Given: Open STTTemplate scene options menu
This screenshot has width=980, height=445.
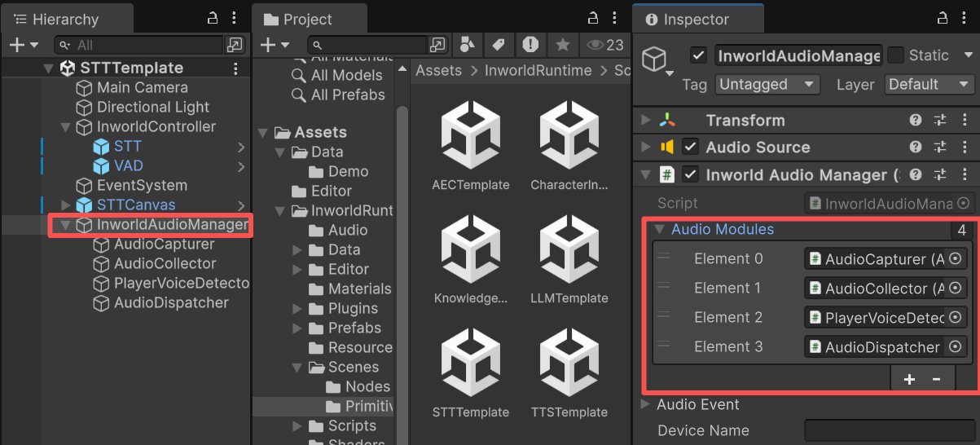Looking at the screenshot, I should (236, 68).
